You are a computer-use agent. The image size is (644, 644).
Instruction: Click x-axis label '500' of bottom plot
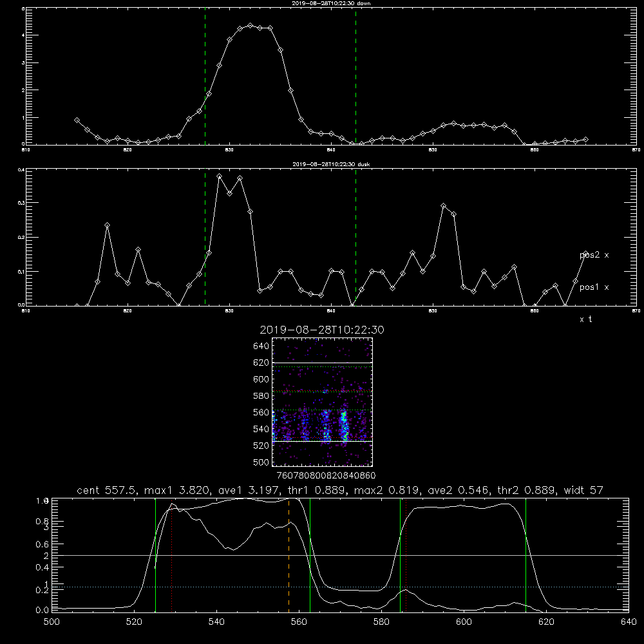click(x=52, y=622)
